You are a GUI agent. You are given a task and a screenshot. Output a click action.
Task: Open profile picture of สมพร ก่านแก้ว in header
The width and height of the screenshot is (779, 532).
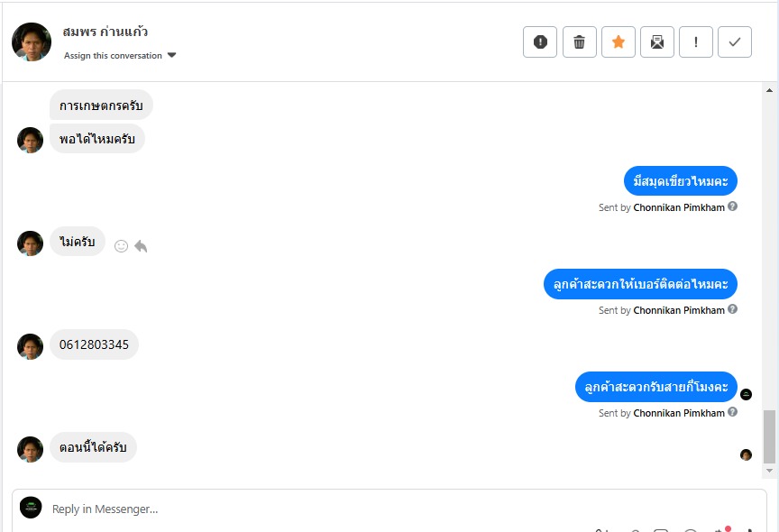[32, 41]
